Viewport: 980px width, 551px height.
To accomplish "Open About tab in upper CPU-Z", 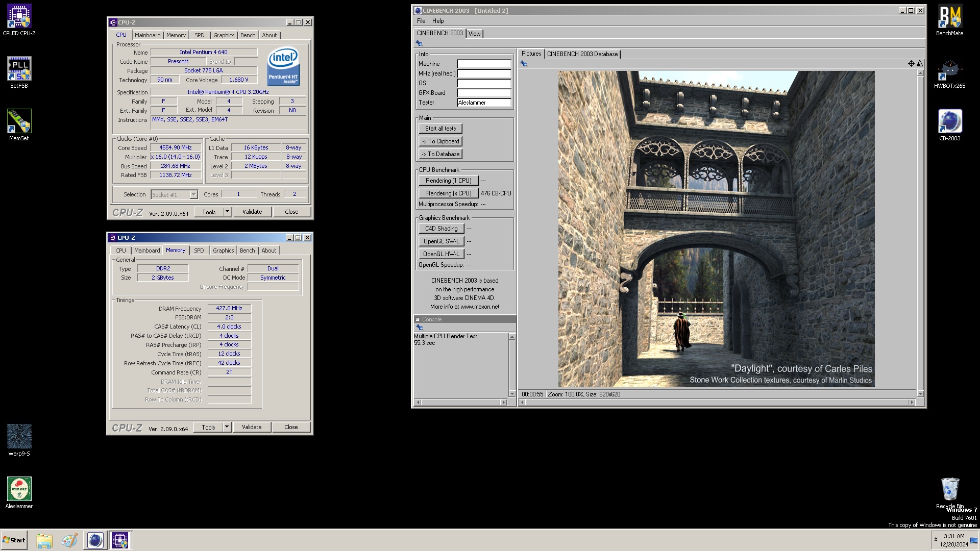I will (269, 35).
